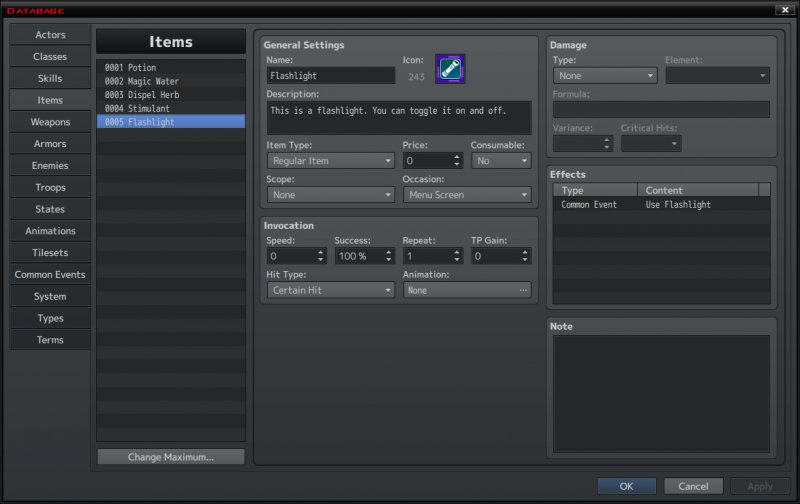Expand the Hit Type dropdown
Image resolution: width=800 pixels, height=504 pixels.
click(x=331, y=290)
